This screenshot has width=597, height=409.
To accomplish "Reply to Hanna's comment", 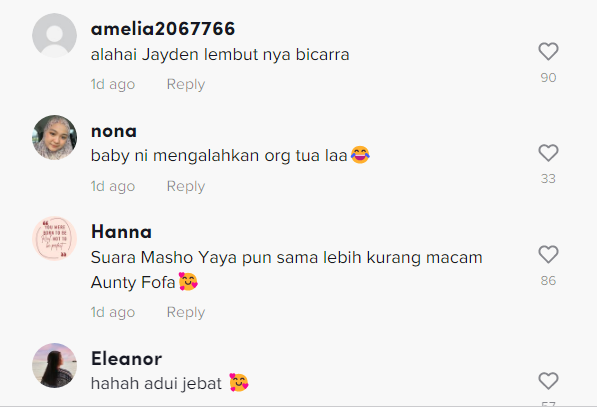I will click(186, 312).
